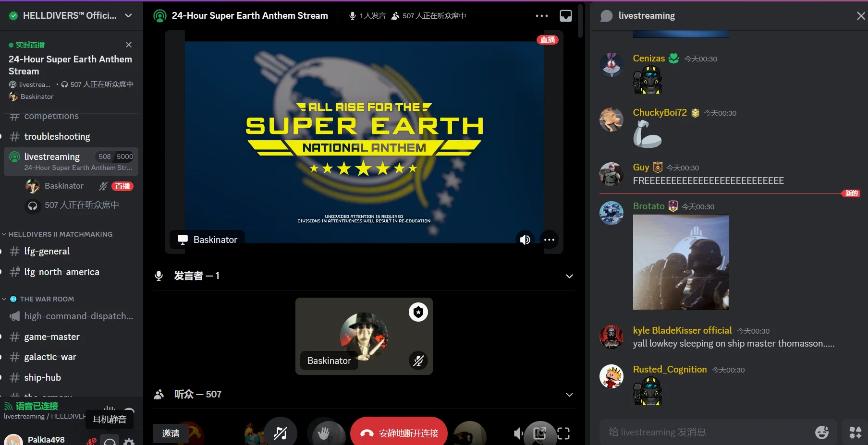Click the green clover badge beside Cenizas
The height and width of the screenshot is (445, 868).
pyautogui.click(x=674, y=59)
